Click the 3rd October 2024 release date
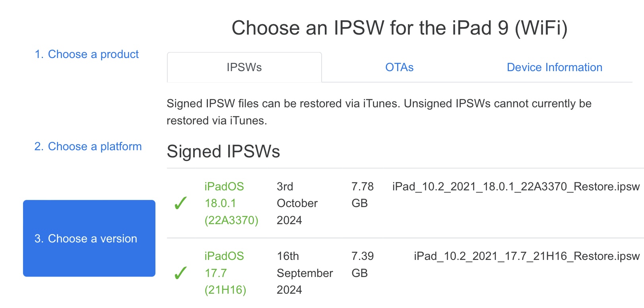This screenshot has height=308, width=644. point(297,203)
